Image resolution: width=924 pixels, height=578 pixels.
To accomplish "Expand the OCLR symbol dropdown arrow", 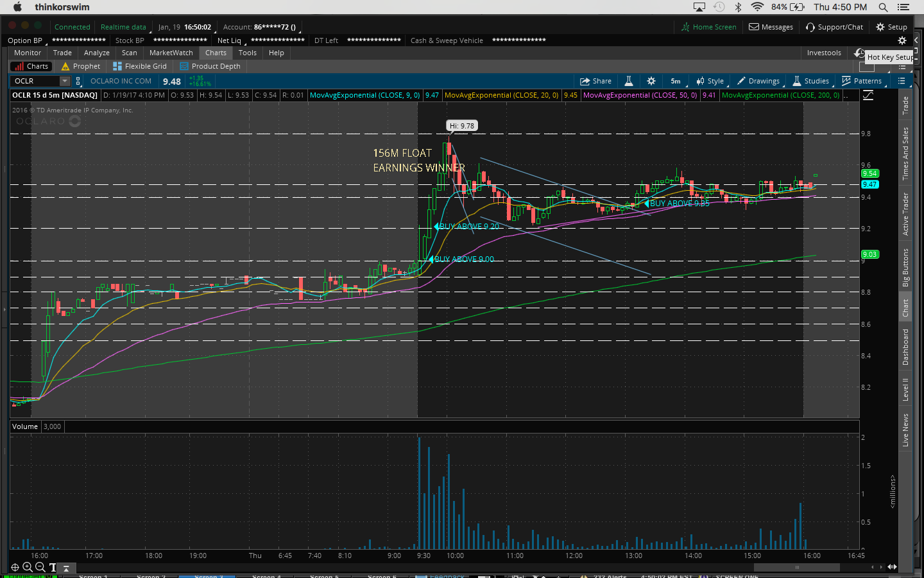I will click(65, 81).
